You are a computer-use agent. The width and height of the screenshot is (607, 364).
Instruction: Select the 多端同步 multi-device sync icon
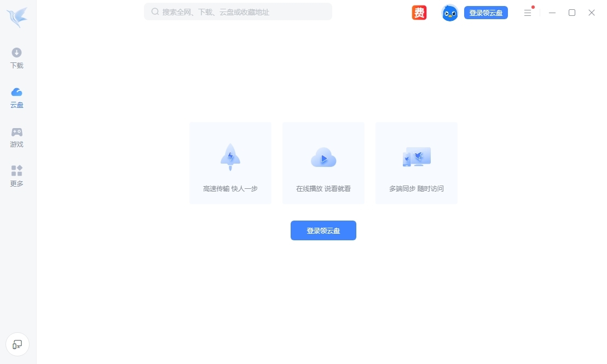pos(416,157)
